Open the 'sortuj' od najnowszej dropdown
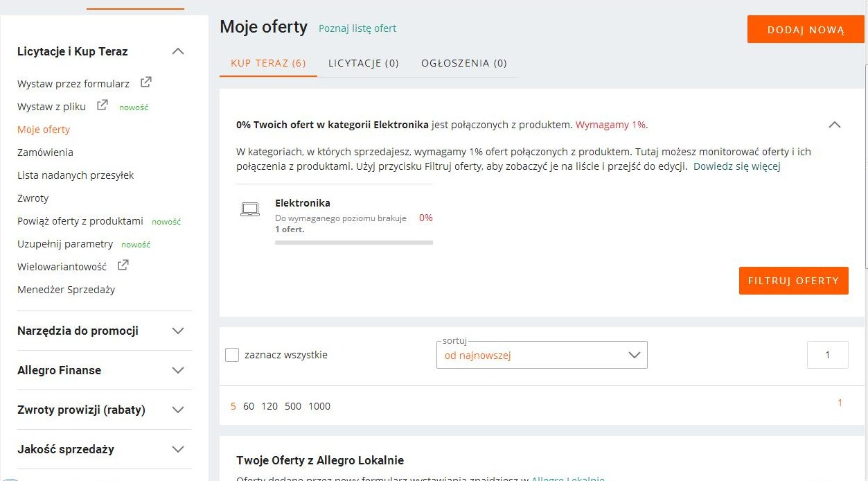This screenshot has height=481, width=868. (x=542, y=355)
